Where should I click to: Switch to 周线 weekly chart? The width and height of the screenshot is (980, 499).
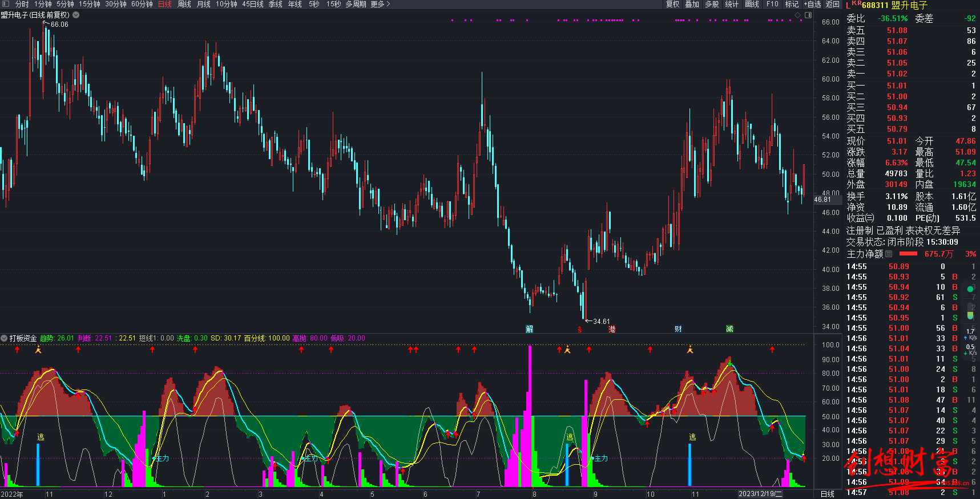(184, 4)
